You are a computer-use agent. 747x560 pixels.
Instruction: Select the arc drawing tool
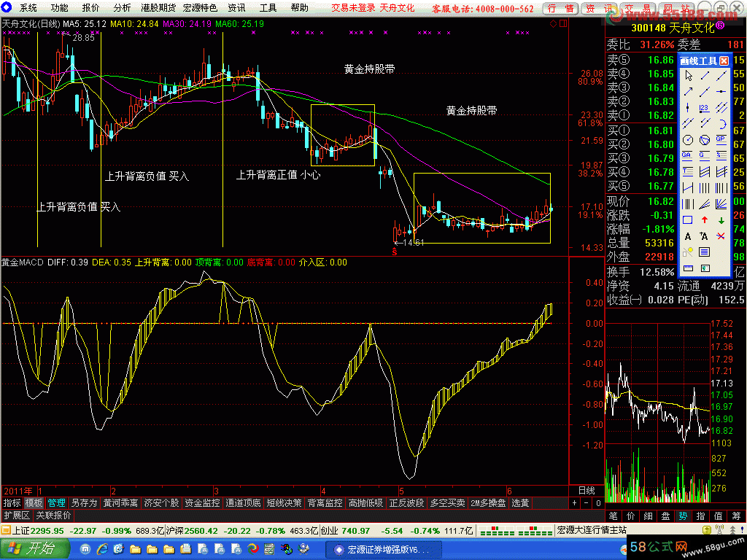(721, 123)
